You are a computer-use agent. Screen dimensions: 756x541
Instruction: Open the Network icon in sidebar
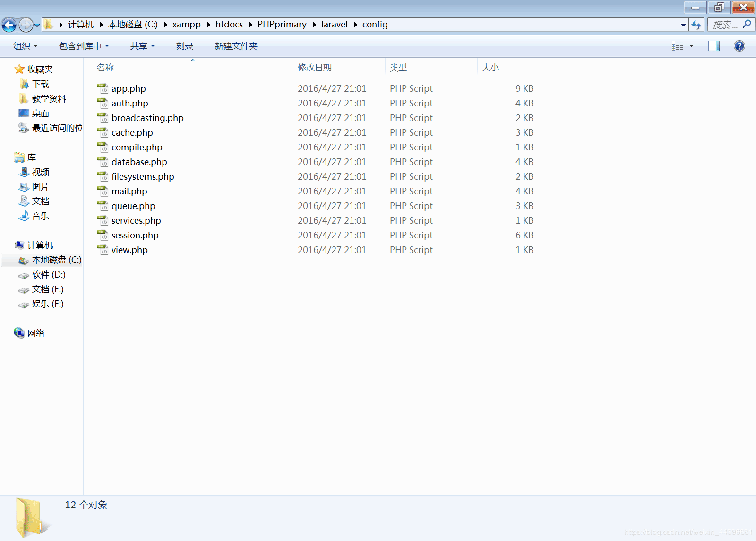(19, 333)
